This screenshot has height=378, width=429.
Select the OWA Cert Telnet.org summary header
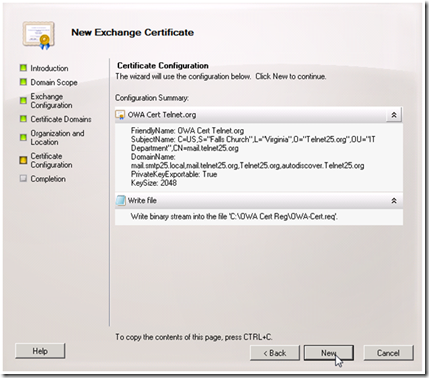[259, 115]
